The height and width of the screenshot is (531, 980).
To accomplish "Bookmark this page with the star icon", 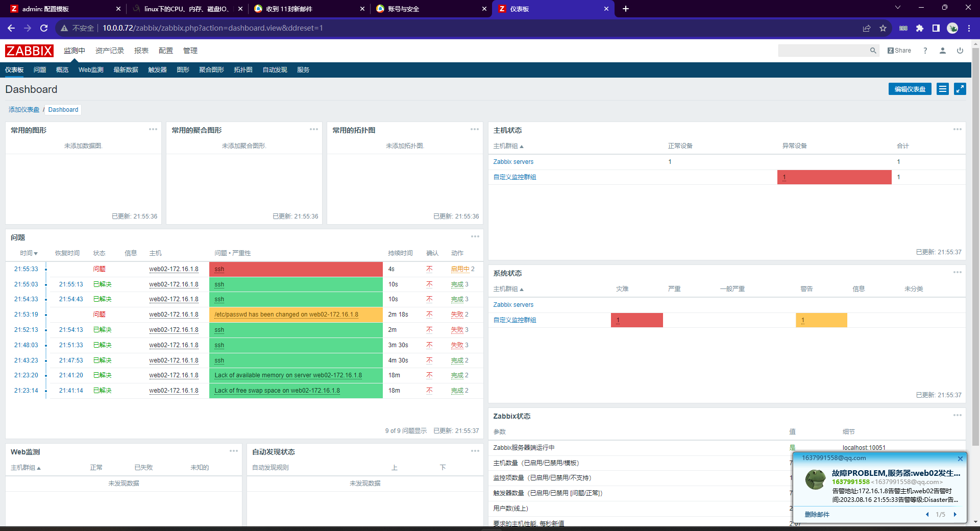I will pyautogui.click(x=883, y=28).
